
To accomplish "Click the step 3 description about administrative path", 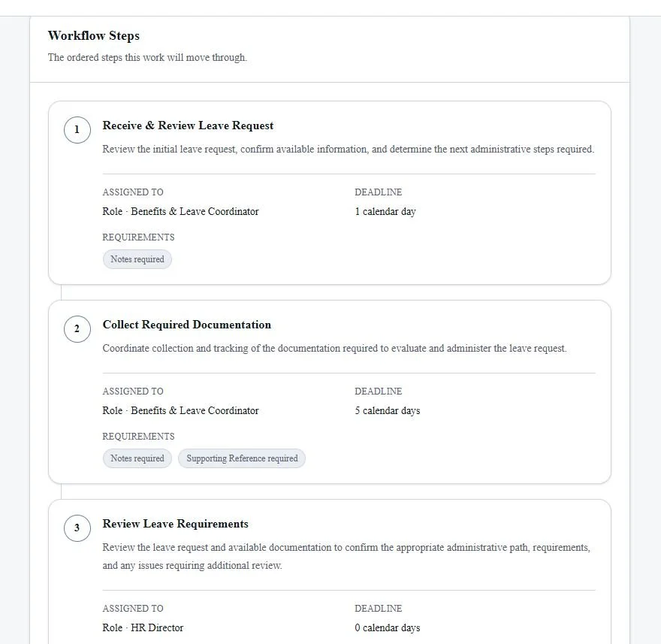I will click(x=346, y=556).
